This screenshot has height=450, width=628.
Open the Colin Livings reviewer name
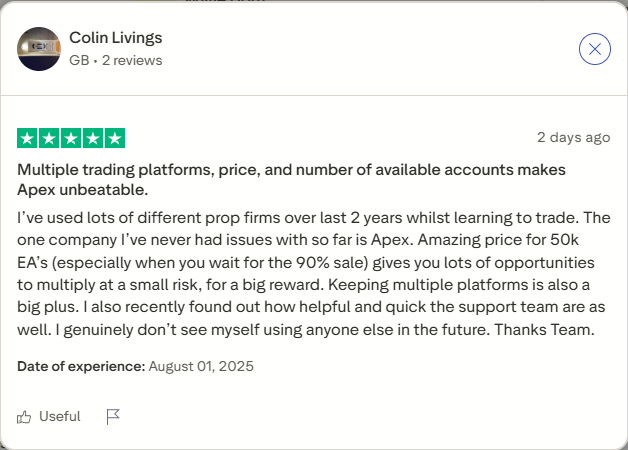(115, 38)
